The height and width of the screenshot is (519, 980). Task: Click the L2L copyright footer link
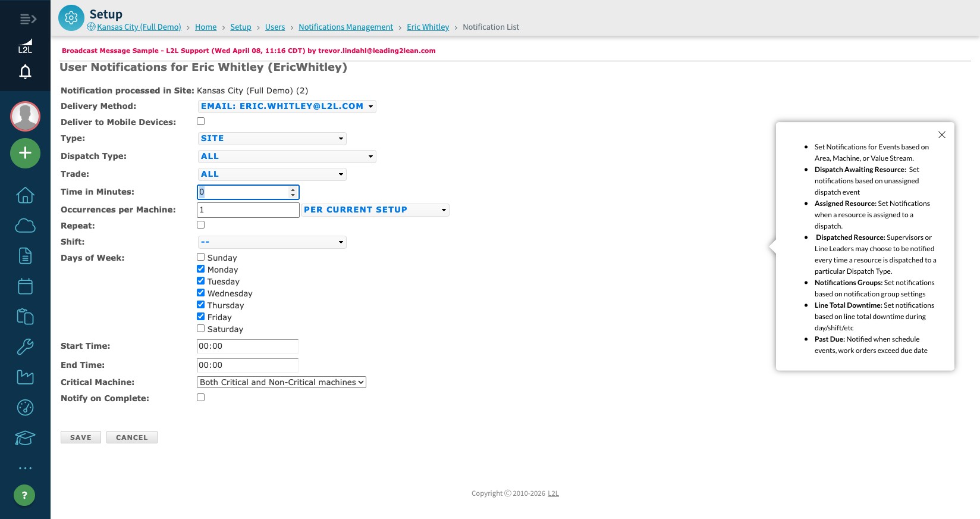point(553,493)
